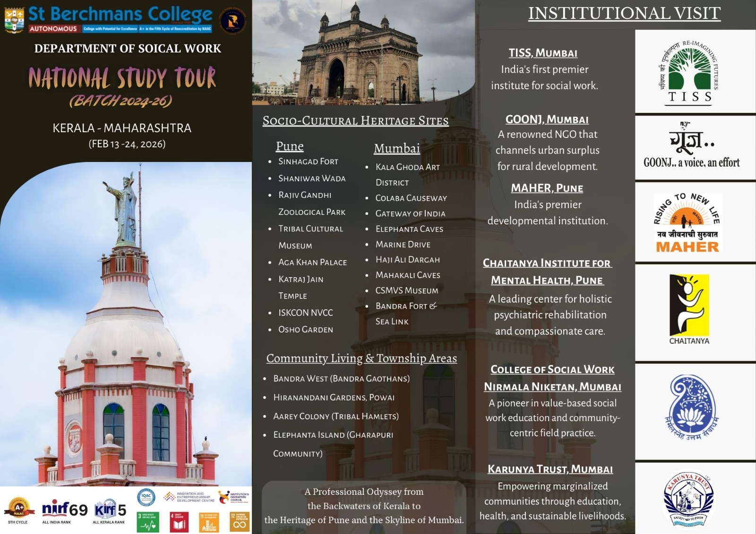The width and height of the screenshot is (756, 534).
Task: Select the red SDG 4 education icon
Action: coord(179,522)
